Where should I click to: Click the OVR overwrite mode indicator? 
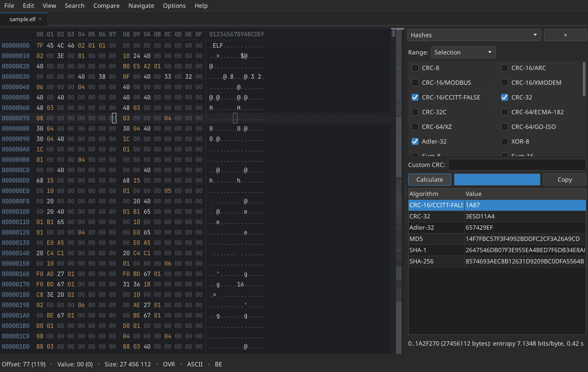pyautogui.click(x=169, y=364)
